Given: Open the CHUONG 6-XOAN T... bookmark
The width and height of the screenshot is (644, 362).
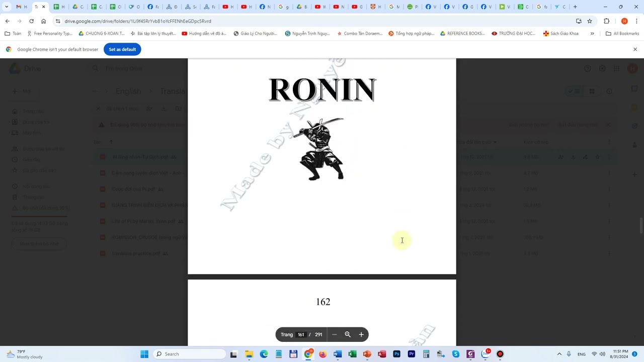Looking at the screenshot, I should (102, 34).
